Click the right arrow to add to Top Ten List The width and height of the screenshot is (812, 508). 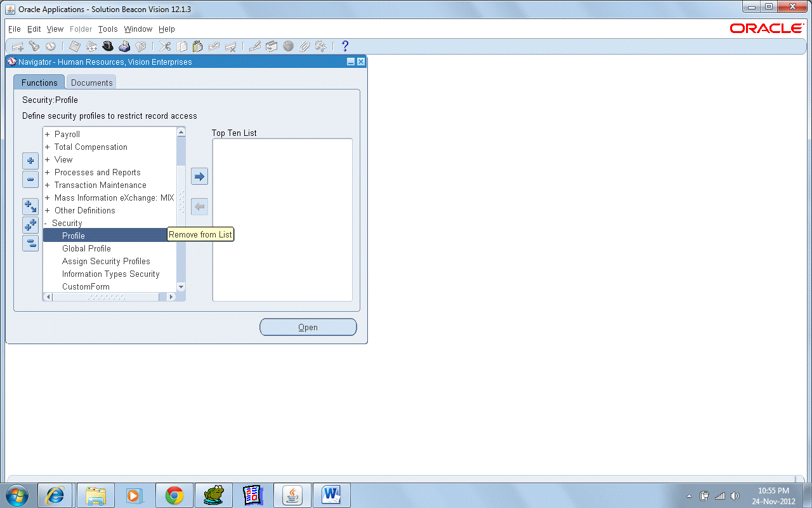[199, 176]
